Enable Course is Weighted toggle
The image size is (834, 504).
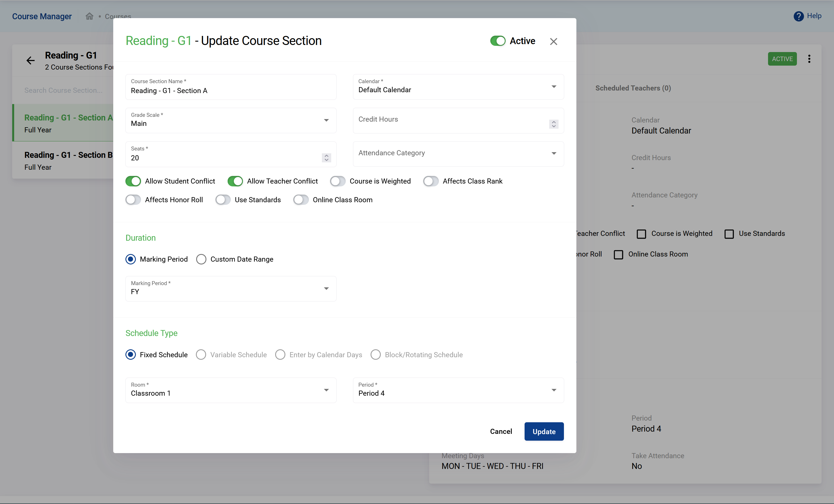tap(337, 181)
